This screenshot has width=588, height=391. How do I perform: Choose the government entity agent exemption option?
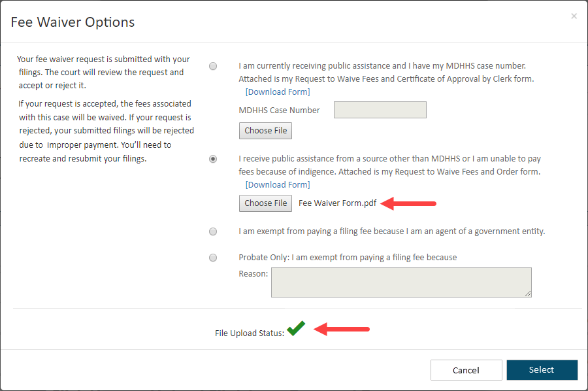click(213, 231)
